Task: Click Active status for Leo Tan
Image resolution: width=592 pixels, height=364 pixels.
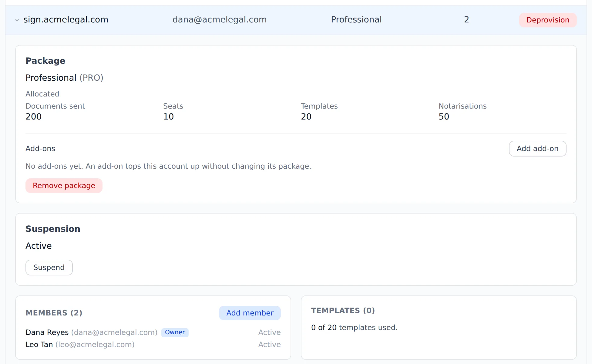Action: tap(269, 345)
